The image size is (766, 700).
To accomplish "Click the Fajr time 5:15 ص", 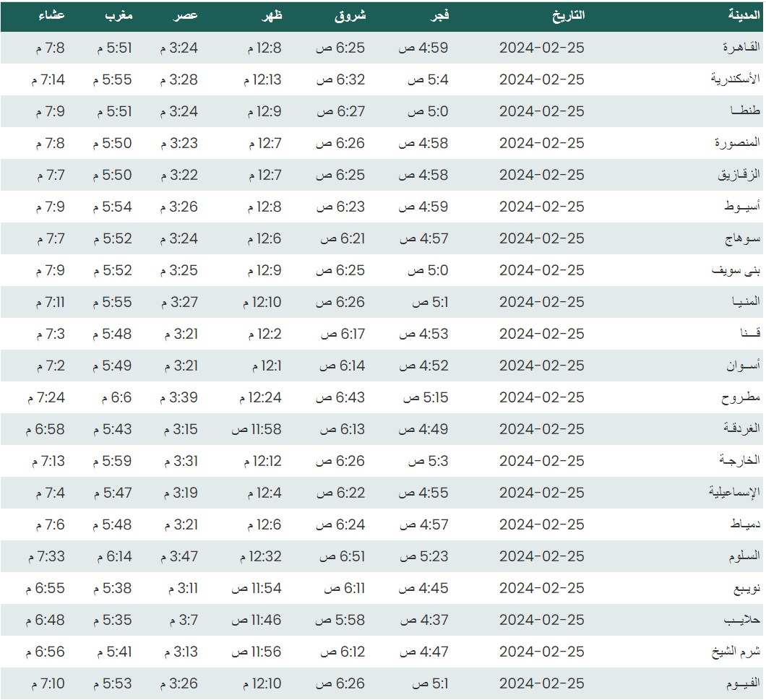I will (x=431, y=397).
